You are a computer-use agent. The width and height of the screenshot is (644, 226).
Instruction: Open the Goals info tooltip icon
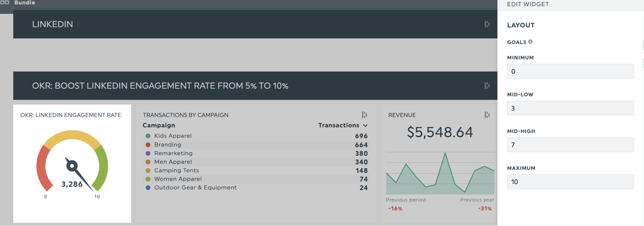point(530,42)
